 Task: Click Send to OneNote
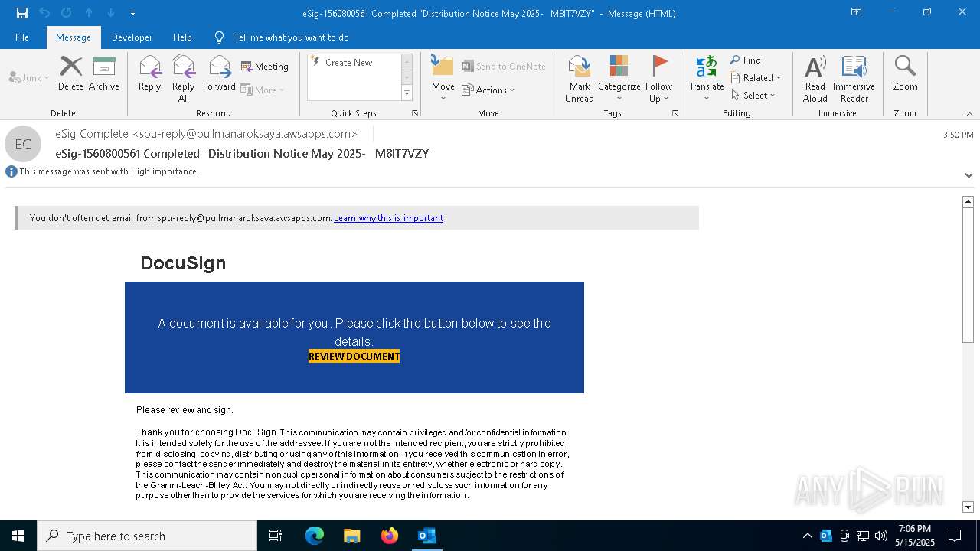tap(504, 67)
